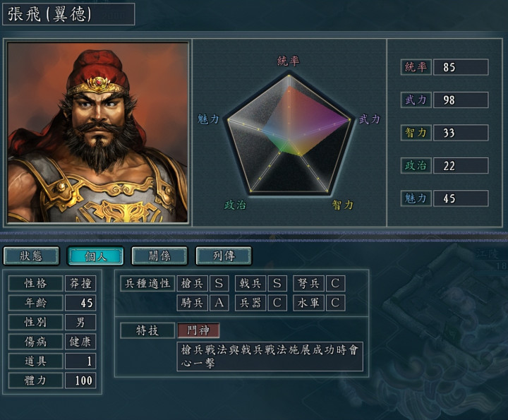Screen dimensions: 508x420
Task: Select the 魅力 stat label on the right
Action: click(x=416, y=198)
